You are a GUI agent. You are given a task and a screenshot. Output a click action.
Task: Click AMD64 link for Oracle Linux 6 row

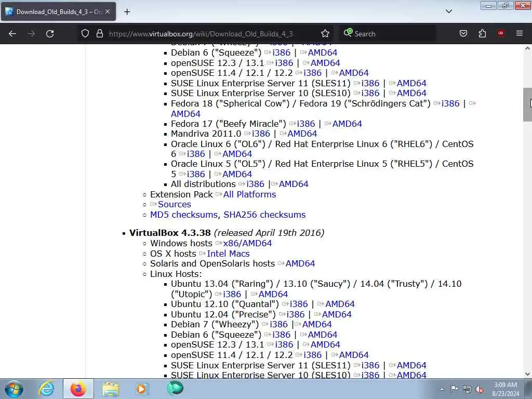pos(237,154)
